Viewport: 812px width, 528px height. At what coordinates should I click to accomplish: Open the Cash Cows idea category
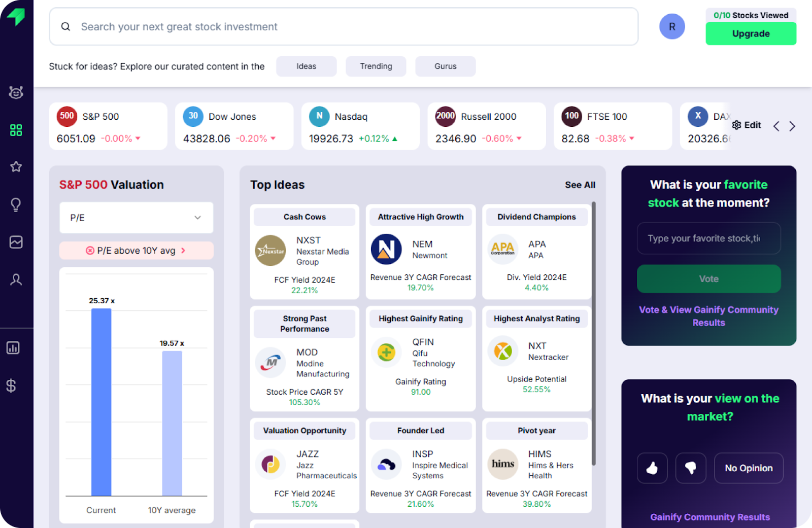[304, 217]
